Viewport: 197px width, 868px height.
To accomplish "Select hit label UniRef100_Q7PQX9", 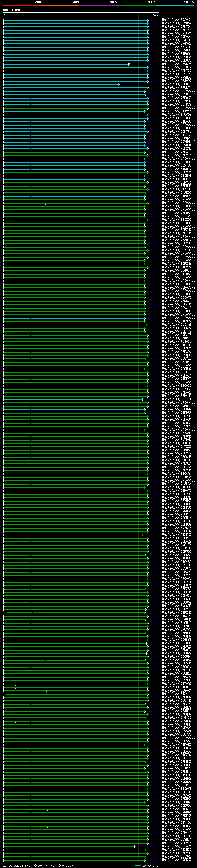I will pyautogui.click(x=177, y=98).
